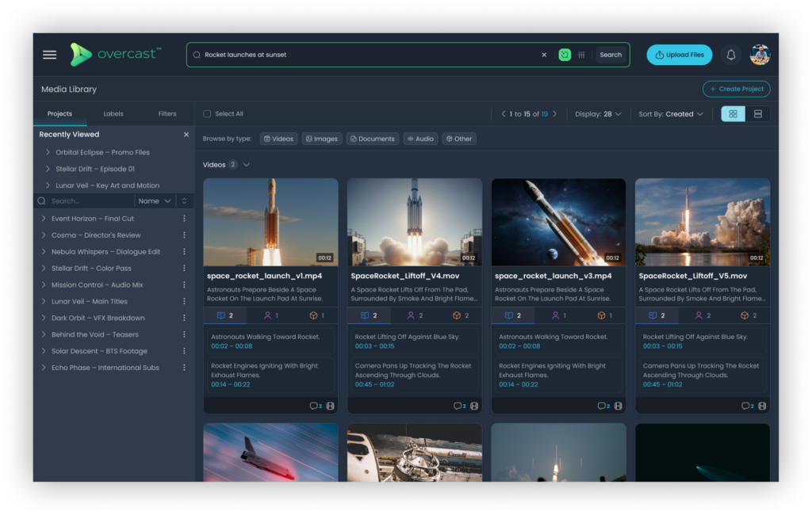The width and height of the screenshot is (812, 515).
Task: Switch to the Labels tab
Action: 113,114
